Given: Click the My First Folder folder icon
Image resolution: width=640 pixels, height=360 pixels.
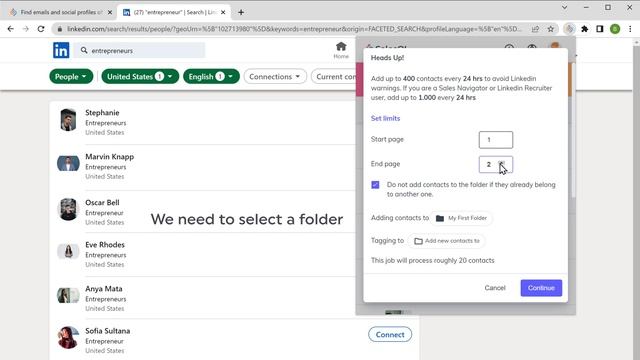Looking at the screenshot, I should point(440,218).
